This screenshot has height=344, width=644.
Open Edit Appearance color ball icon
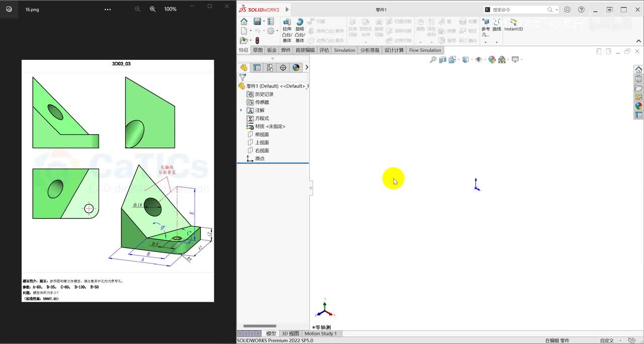[492, 59]
